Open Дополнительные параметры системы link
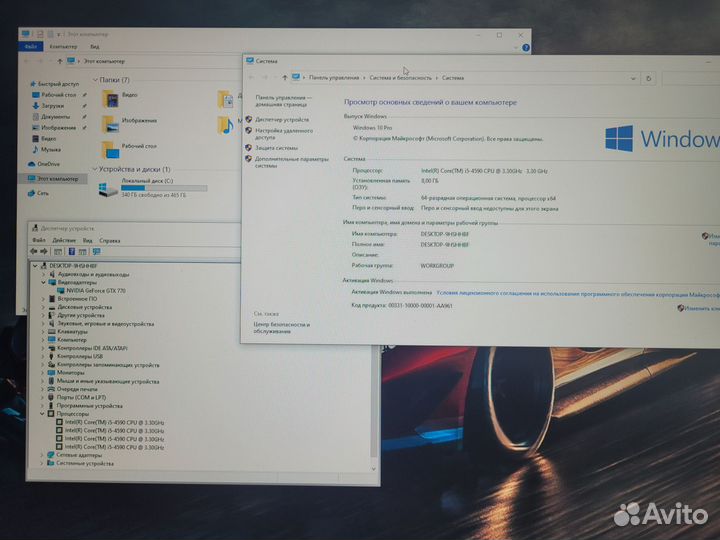 (x=292, y=162)
